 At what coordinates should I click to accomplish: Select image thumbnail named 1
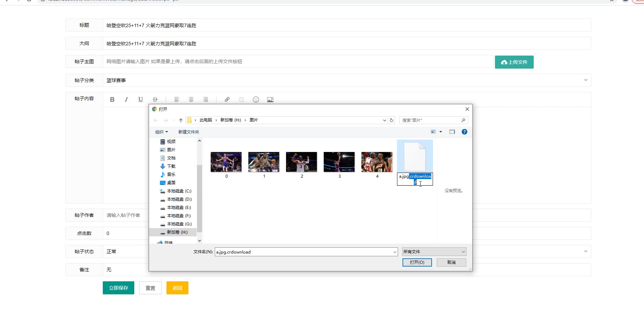coord(264,162)
